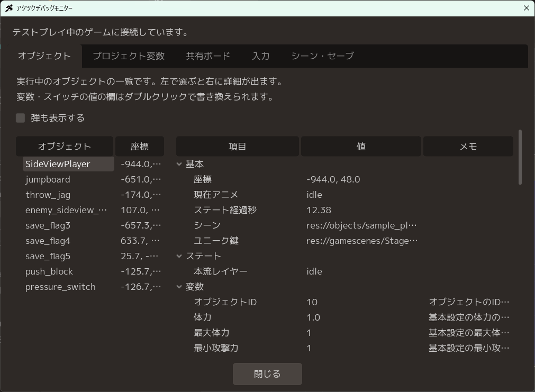Image resolution: width=535 pixels, height=392 pixels.
Task: Select pressure_switch object
Action: click(x=60, y=287)
